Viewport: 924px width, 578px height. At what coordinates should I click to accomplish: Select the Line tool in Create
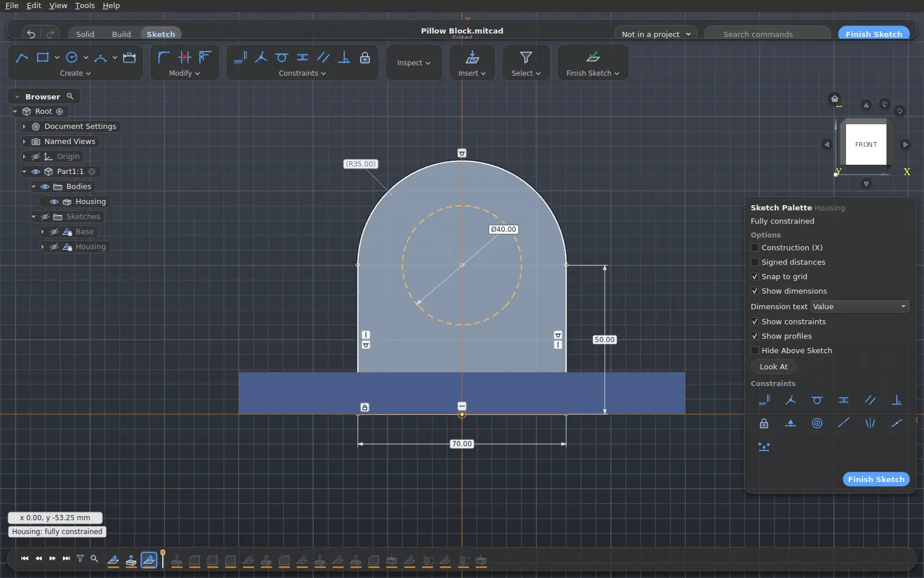[22, 57]
